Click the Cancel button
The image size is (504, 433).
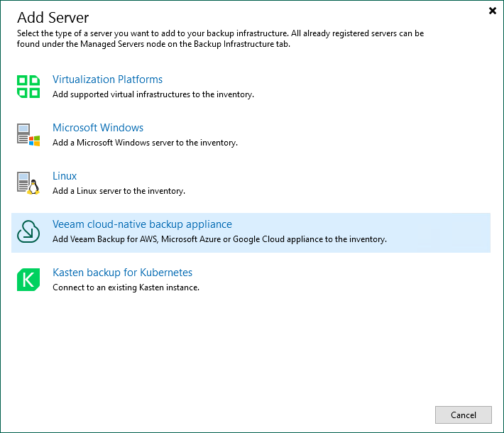(x=463, y=415)
